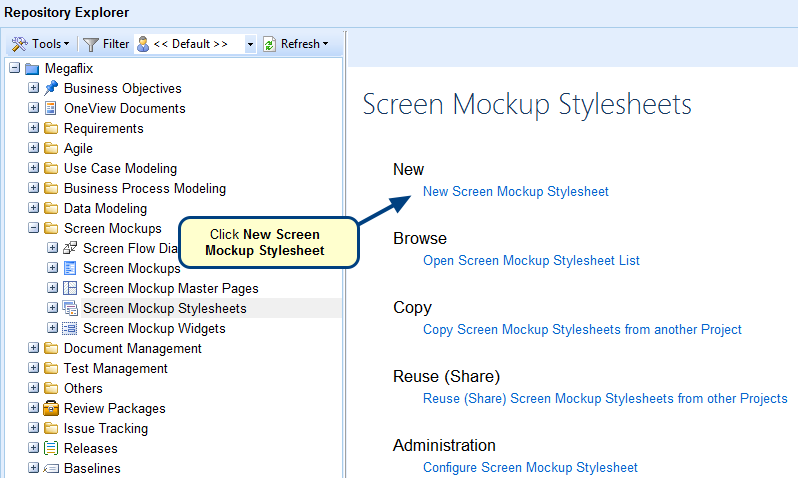This screenshot has height=478, width=798.
Task: Collapse the Screen Mockups folder
Action: click(x=33, y=228)
